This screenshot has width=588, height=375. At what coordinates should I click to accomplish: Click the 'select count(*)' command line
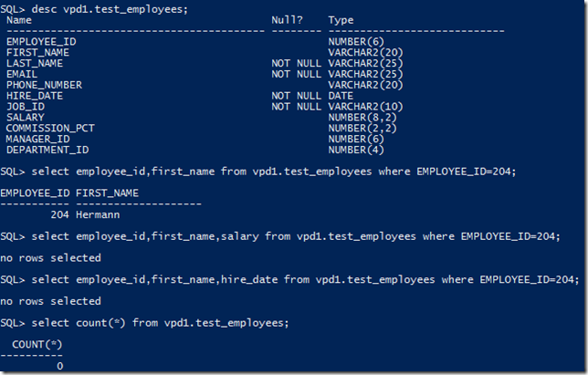[145, 323]
